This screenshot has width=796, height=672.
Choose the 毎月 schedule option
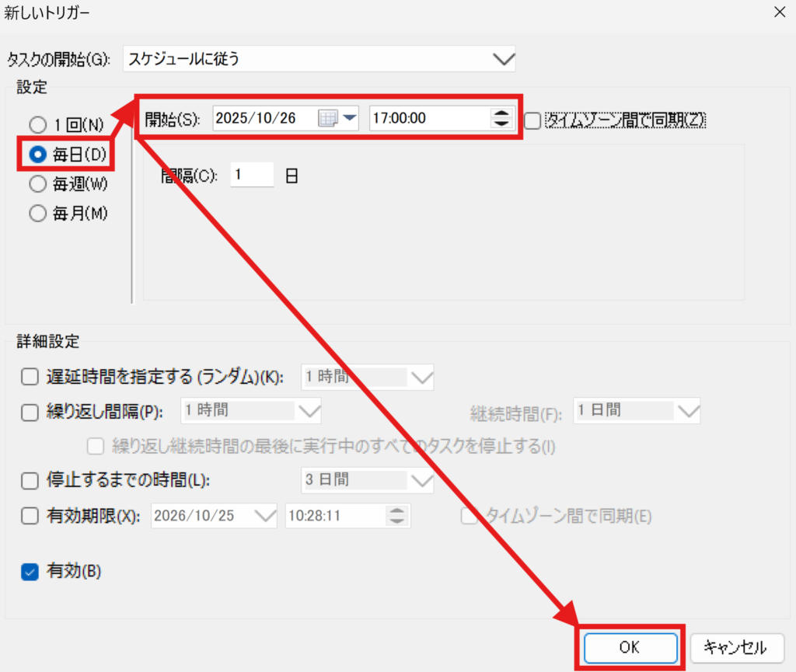[x=37, y=214]
